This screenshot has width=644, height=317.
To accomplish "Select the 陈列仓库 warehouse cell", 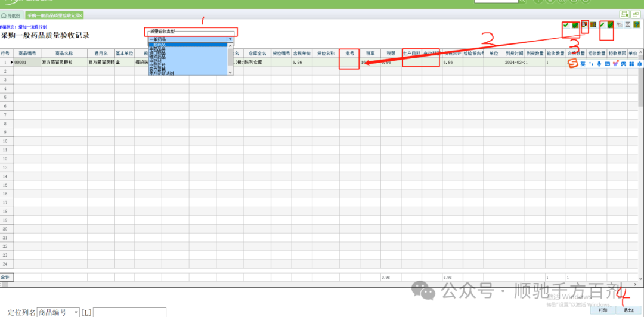I will click(258, 63).
